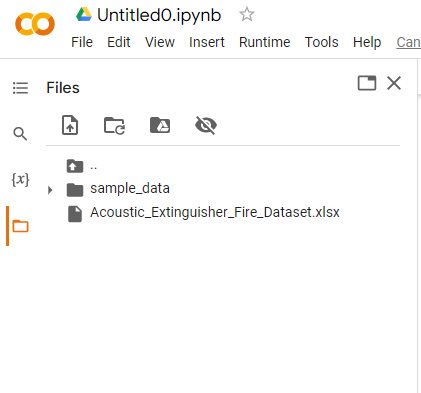This screenshot has height=393, width=421.
Task: Open the Tools menu
Action: tap(322, 42)
